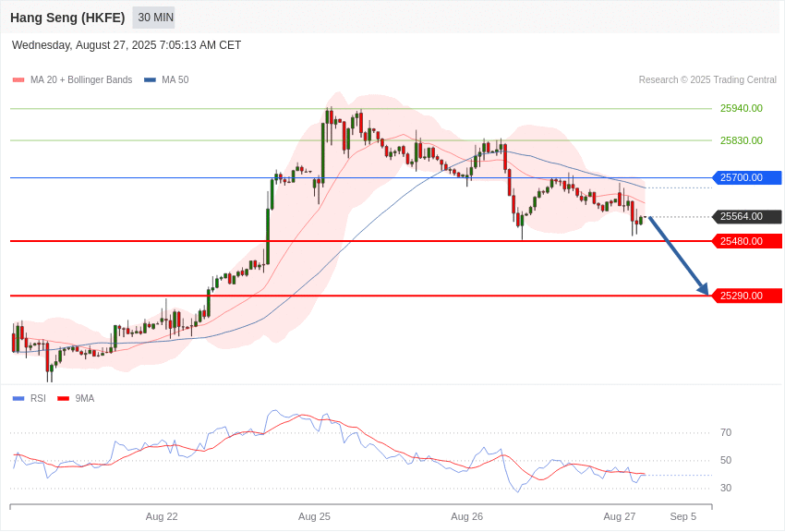This screenshot has height=532, width=785.
Task: Click the MA 20 + Bollinger Bands swatch
Action: tap(18, 79)
